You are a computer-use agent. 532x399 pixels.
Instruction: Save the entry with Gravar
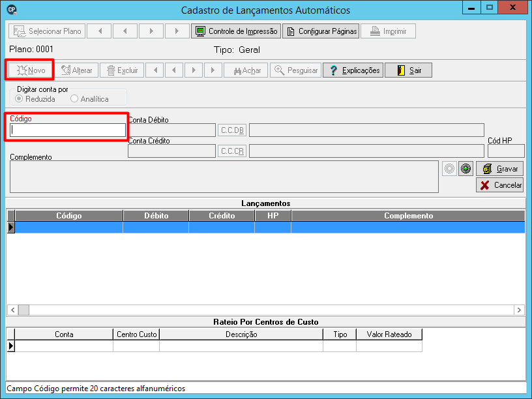500,169
